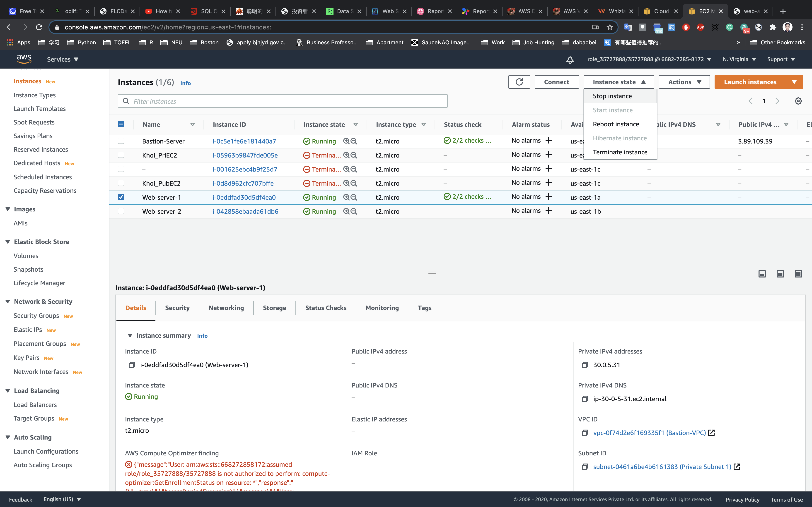
Task: Open Bastion-VPC external link icon
Action: pyautogui.click(x=711, y=433)
